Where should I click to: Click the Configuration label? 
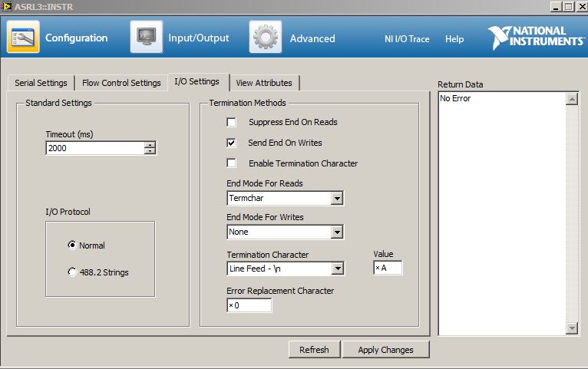click(77, 38)
